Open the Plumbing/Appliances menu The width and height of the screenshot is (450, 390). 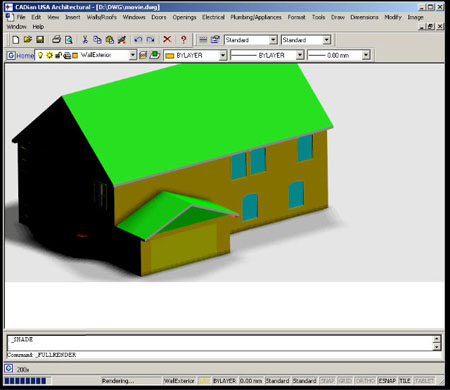(256, 17)
